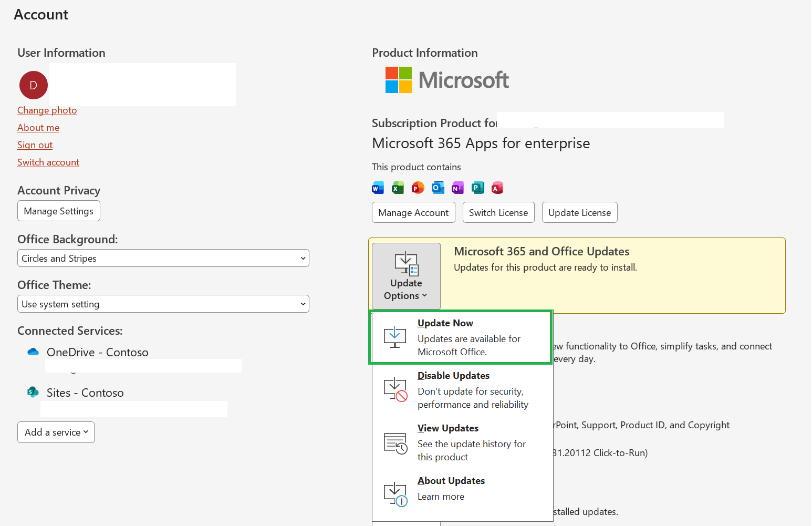
Task: Click the SharePoint Sites icon
Action: [x=33, y=392]
